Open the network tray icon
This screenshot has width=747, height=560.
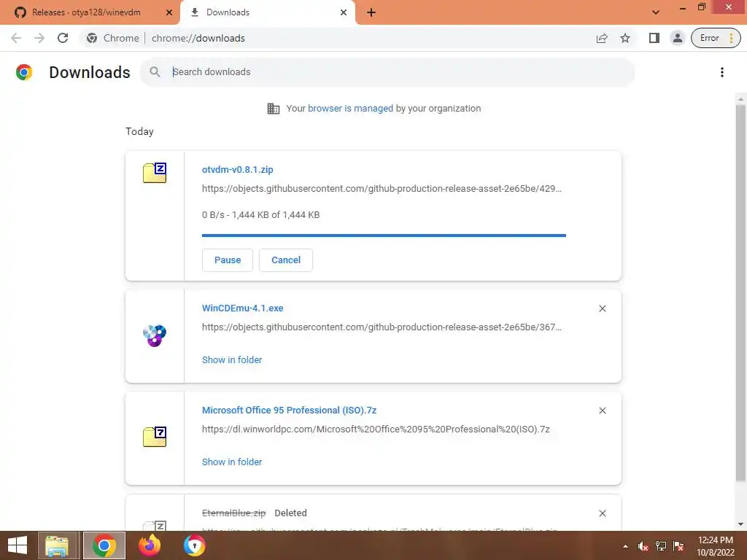coord(661,546)
